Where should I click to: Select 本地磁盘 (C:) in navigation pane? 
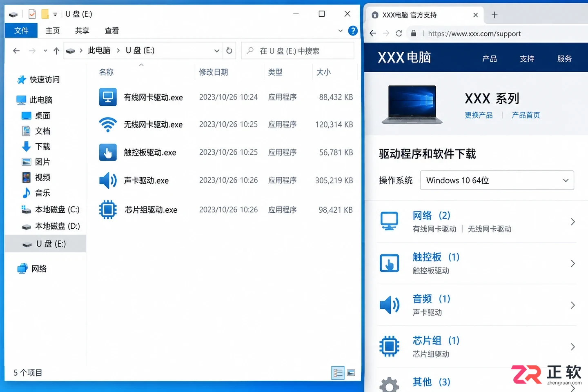pos(51,209)
